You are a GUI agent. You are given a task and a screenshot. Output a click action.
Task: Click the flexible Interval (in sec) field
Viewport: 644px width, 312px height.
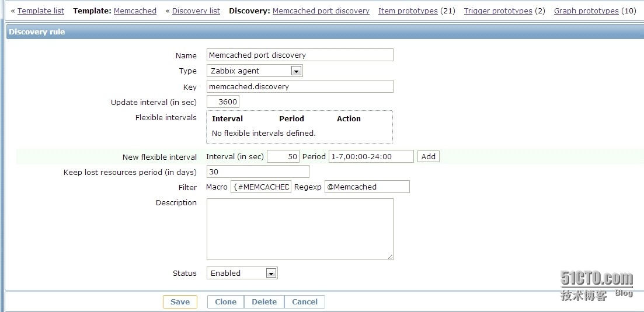tap(283, 156)
